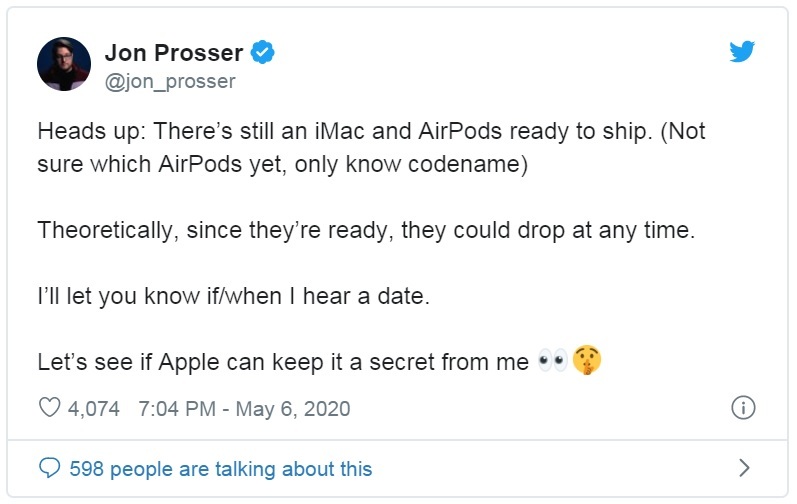Open the Jon Prosser display name

174,53
